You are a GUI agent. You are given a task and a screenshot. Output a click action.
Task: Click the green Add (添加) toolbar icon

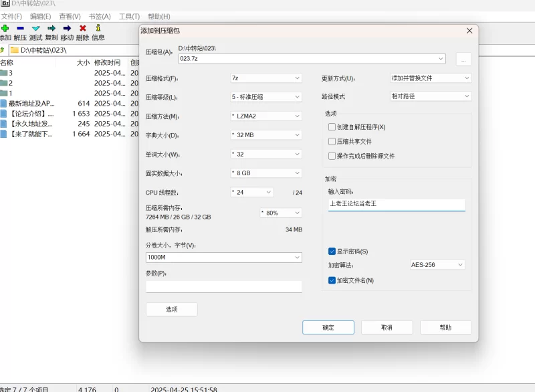(5, 28)
